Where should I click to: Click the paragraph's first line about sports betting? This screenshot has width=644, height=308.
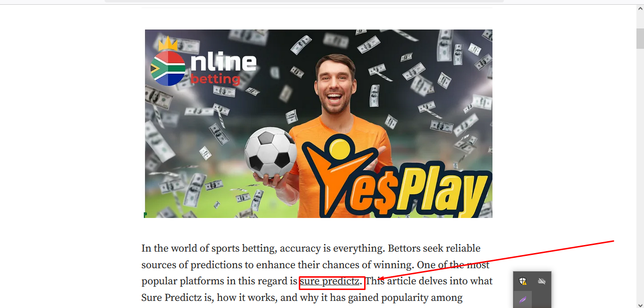tap(311, 249)
